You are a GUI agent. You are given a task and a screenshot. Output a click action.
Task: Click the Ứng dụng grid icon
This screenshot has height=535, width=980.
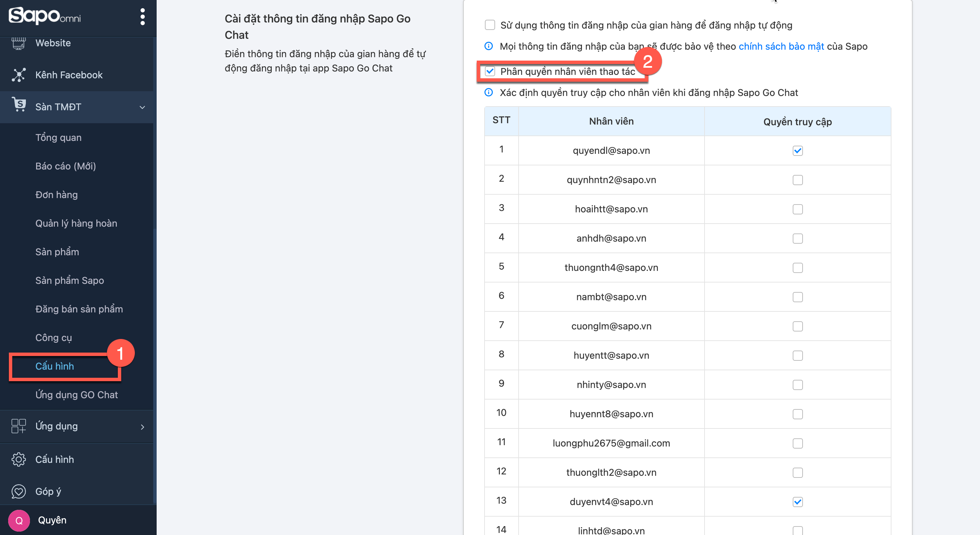(x=19, y=426)
